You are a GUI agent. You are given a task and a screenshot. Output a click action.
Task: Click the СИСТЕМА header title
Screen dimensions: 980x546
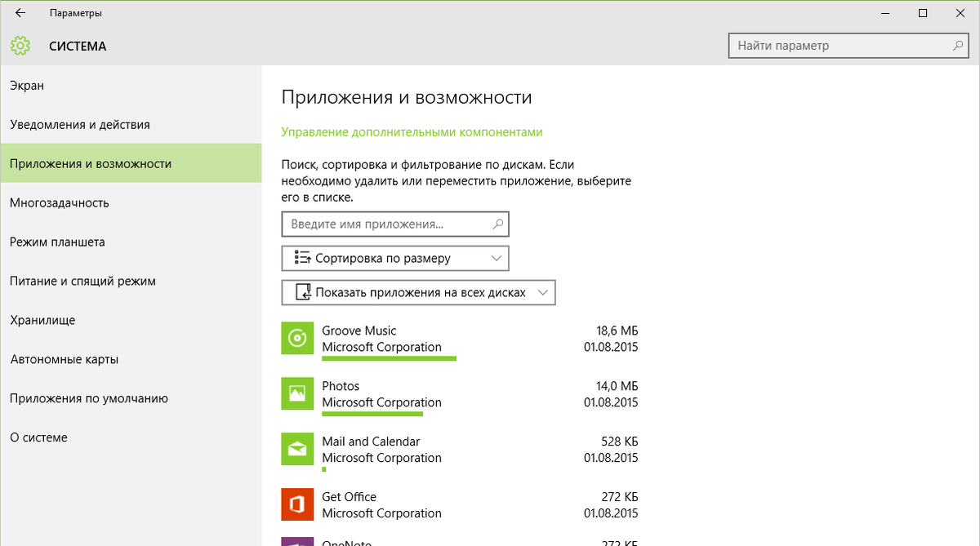(x=78, y=47)
